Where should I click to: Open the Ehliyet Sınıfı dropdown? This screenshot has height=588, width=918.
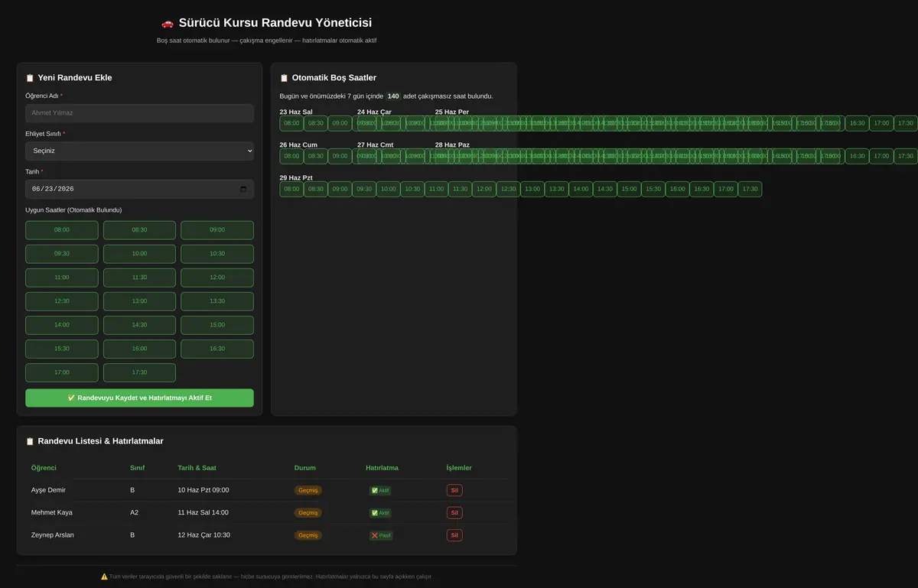click(139, 151)
